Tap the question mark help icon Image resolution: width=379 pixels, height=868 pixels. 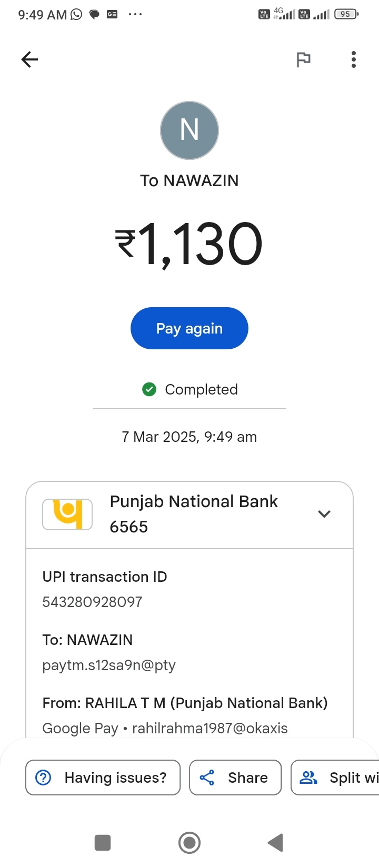tap(43, 778)
